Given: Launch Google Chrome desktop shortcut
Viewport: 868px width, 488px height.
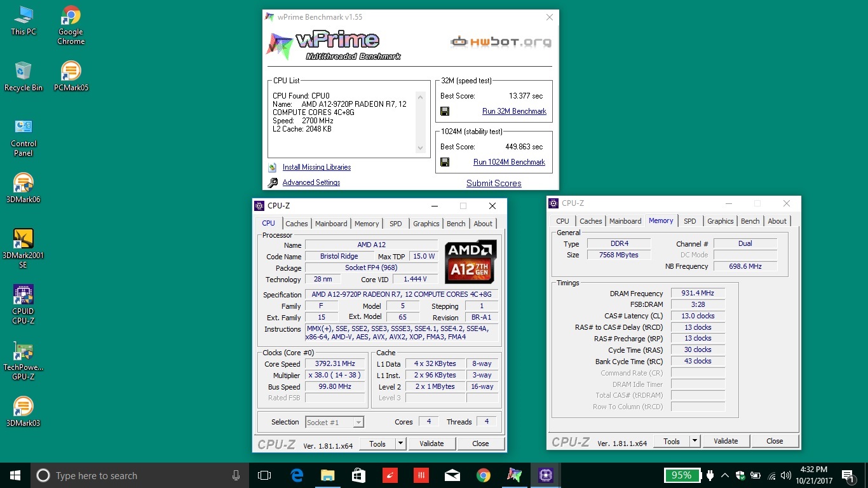Looking at the screenshot, I should (x=71, y=25).
